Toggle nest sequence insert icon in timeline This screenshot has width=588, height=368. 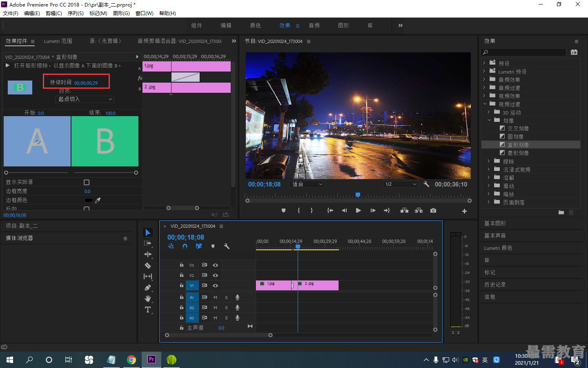tap(171, 246)
